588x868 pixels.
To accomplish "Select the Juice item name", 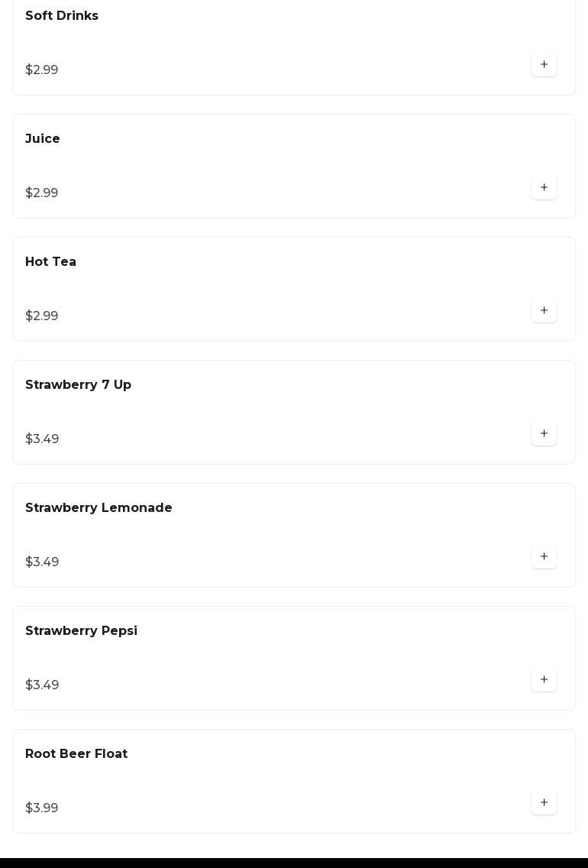I will (x=43, y=139).
